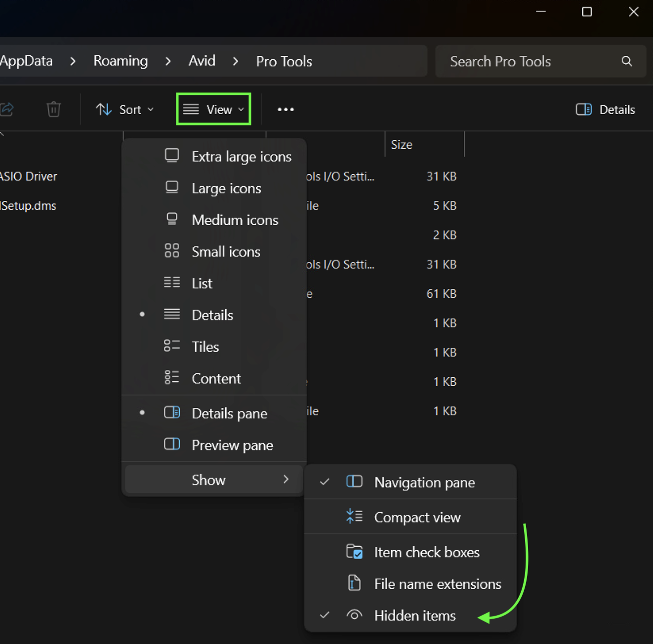Switch to Tiles layout
The height and width of the screenshot is (644, 653).
coord(204,347)
